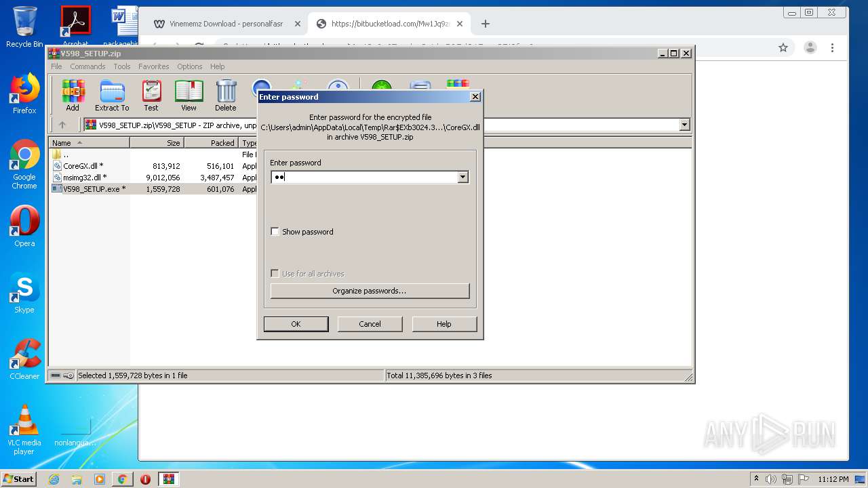
Task: Open a new Chrome tab
Action: pos(485,24)
